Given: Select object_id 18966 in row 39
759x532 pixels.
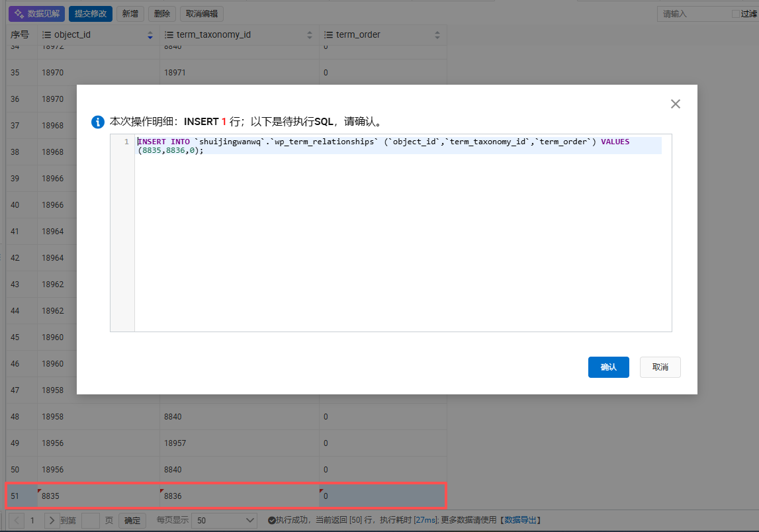Looking at the screenshot, I should (x=57, y=178).
